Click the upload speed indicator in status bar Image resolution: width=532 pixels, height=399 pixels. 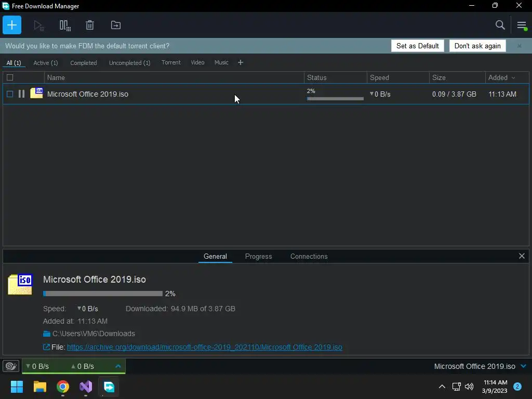click(x=83, y=366)
